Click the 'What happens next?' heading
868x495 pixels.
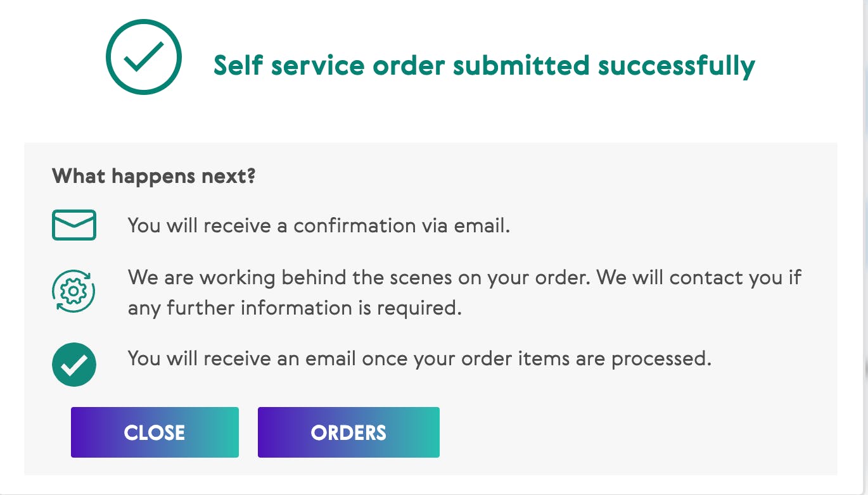pyautogui.click(x=154, y=175)
